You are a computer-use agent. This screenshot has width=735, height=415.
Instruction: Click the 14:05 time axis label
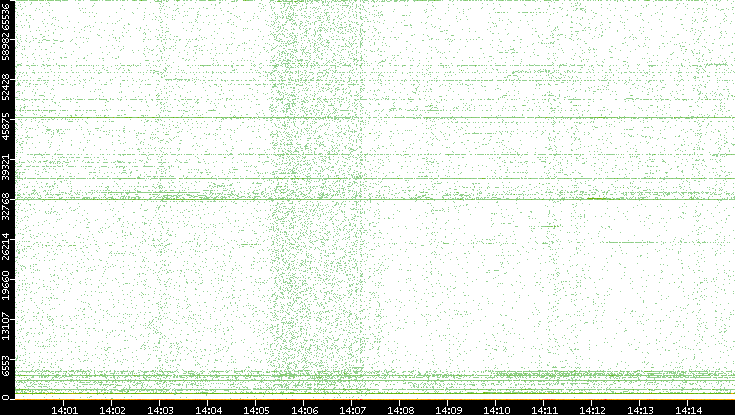click(256, 408)
